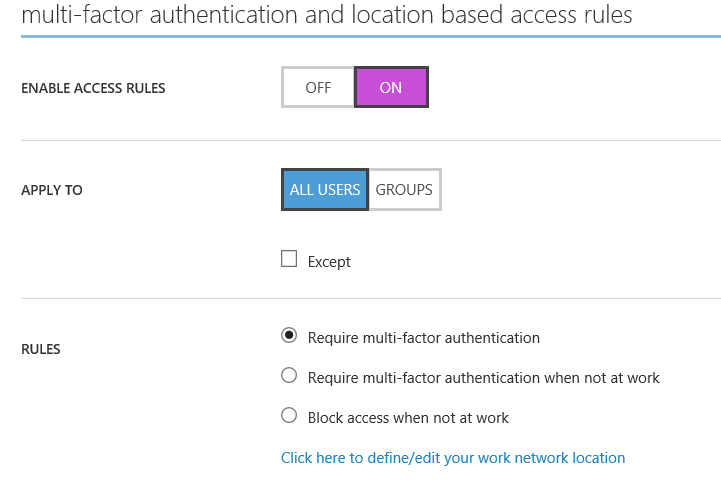Click the multi-factor authentication page heading
Image resolution: width=721 pixels, height=485 pixels.
[327, 15]
